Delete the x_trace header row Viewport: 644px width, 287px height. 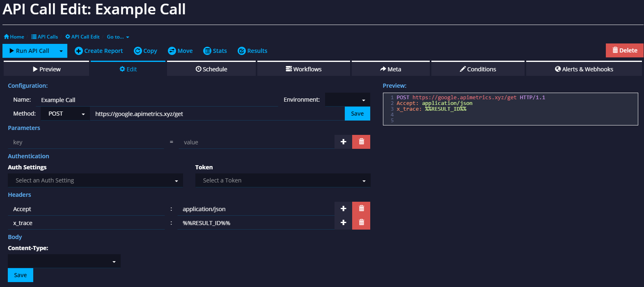pos(361,223)
